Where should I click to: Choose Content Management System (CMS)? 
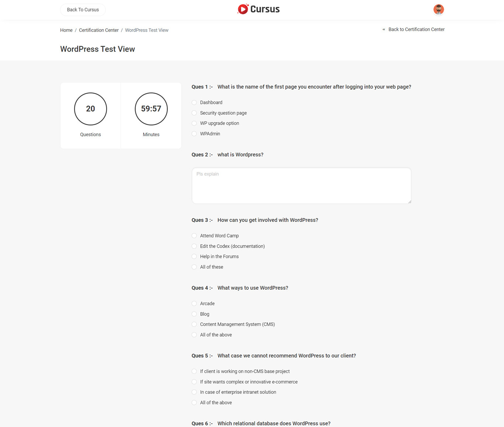[194, 324]
